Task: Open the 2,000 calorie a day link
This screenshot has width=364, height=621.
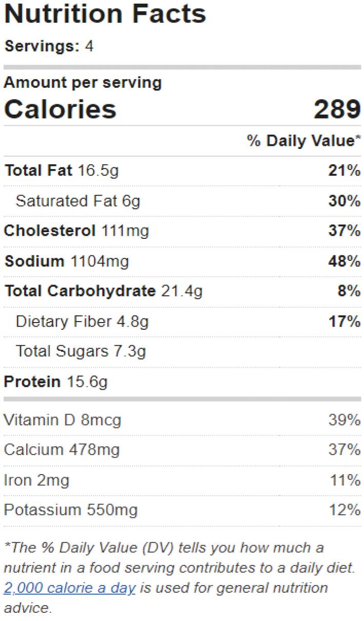Action: [x=70, y=588]
